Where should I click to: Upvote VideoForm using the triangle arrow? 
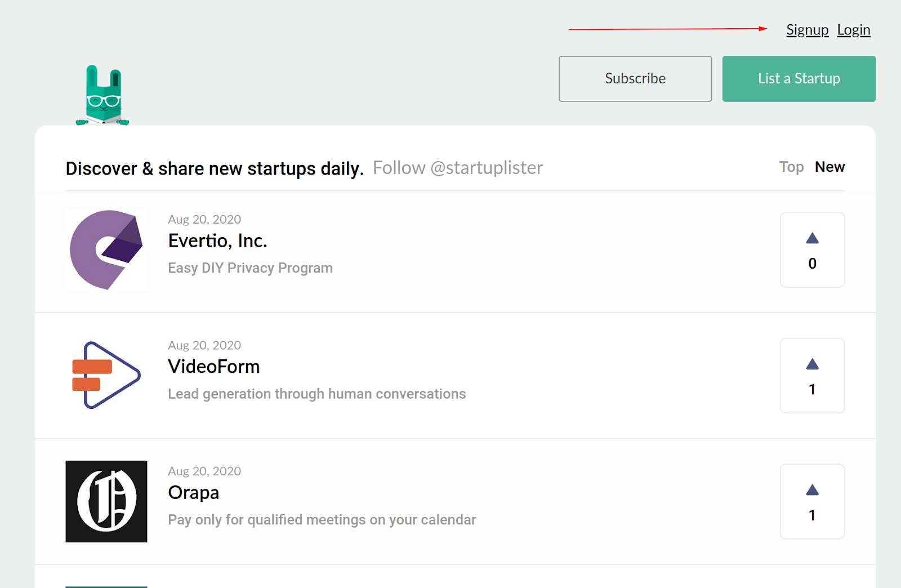coord(812,364)
